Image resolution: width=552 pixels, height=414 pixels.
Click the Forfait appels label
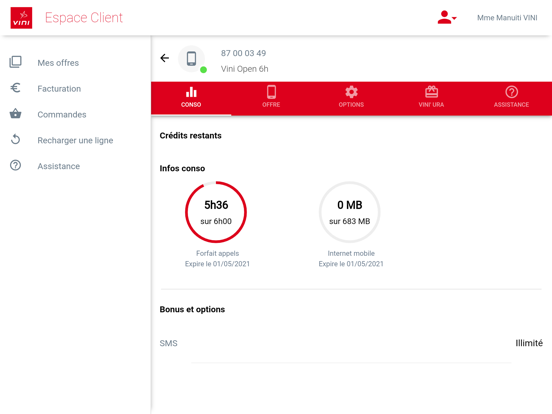tap(217, 253)
